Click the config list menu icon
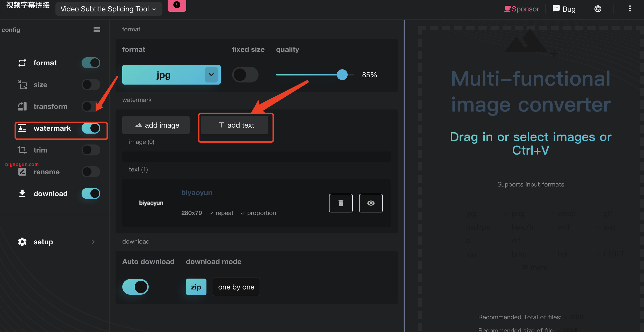Image resolution: width=644 pixels, height=332 pixels. tap(97, 30)
